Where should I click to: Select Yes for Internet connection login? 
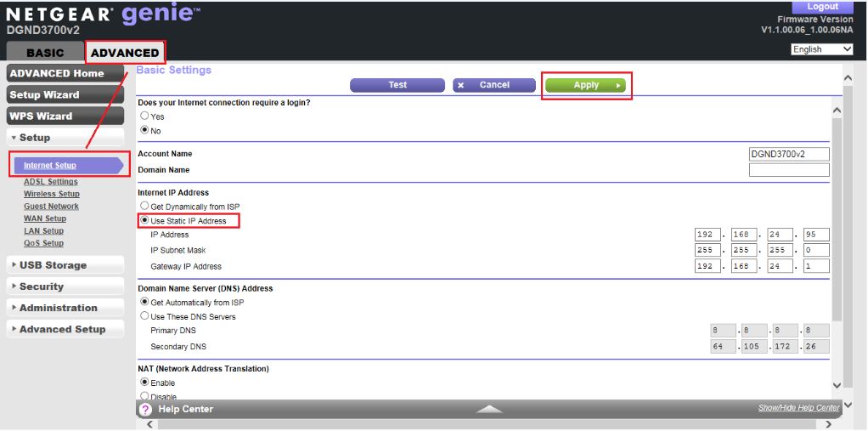(144, 116)
